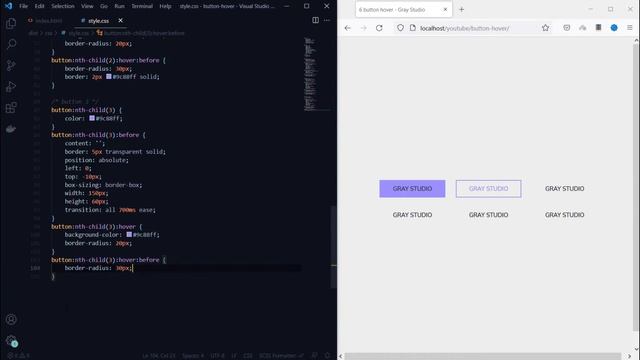
Task: Click the toolbar icon right of Pocket
Action: tap(582, 28)
